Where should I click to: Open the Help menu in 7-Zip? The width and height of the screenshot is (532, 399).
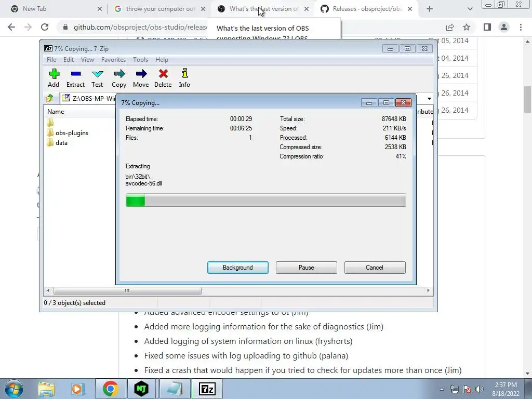tap(162, 60)
